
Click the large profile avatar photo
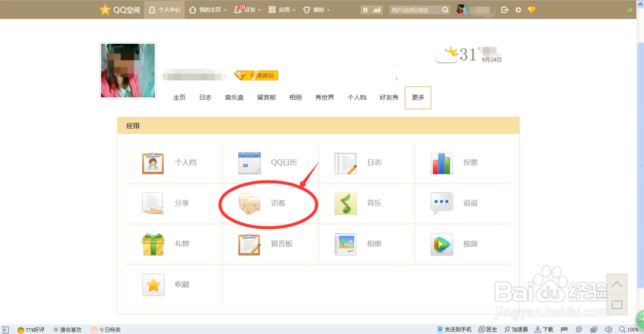[128, 71]
